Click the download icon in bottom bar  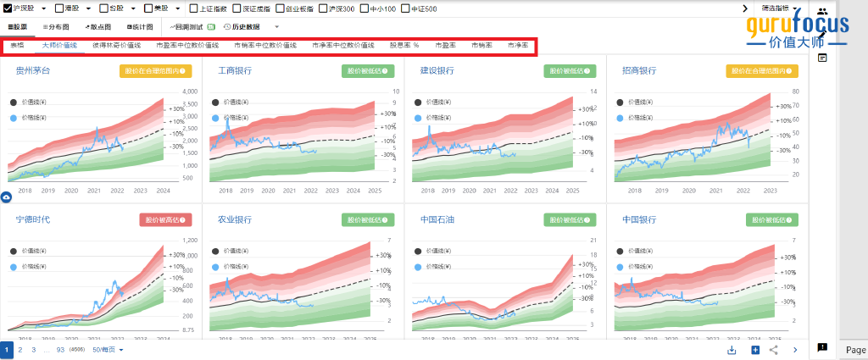pyautogui.click(x=732, y=350)
